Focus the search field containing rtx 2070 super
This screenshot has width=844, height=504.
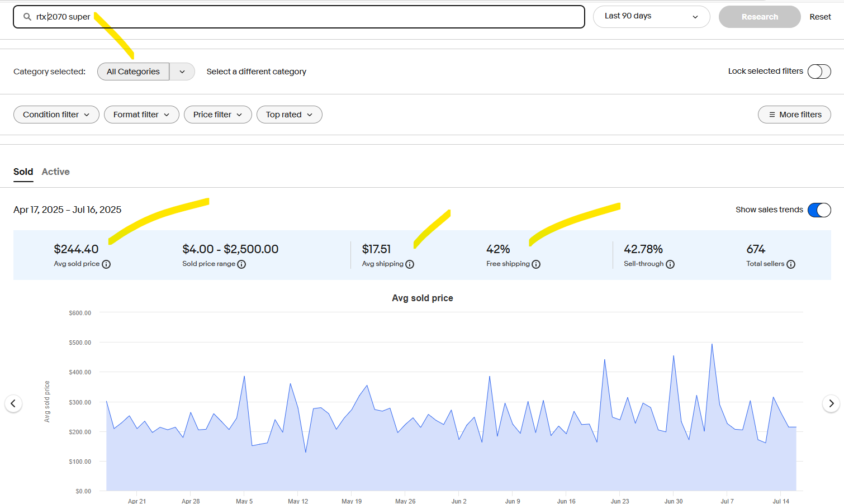(x=299, y=17)
